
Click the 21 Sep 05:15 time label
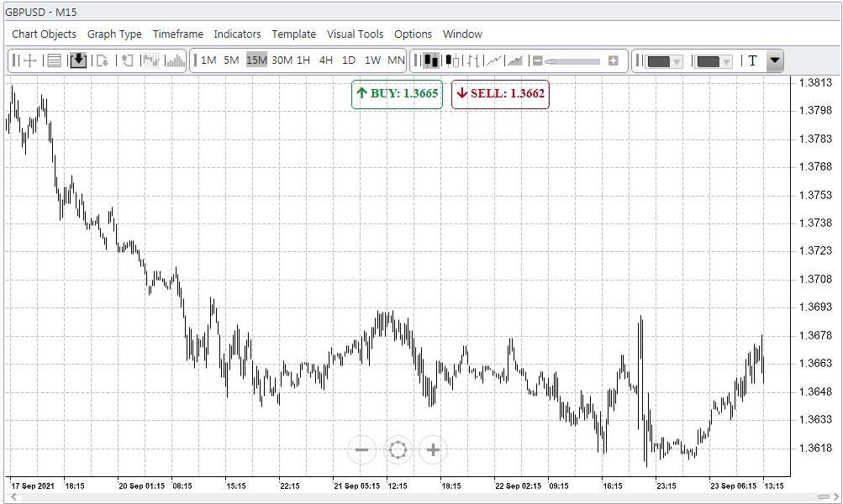(x=357, y=486)
